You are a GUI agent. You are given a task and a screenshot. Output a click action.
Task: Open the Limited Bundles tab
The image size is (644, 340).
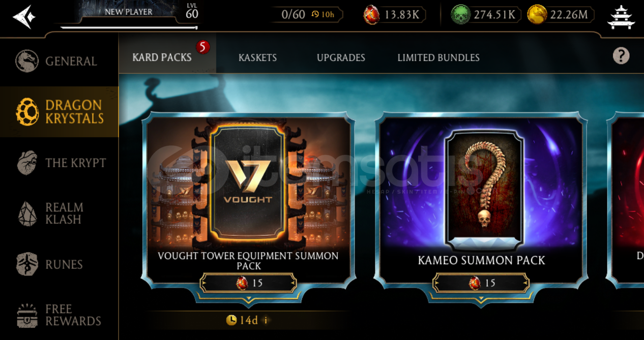coord(438,57)
